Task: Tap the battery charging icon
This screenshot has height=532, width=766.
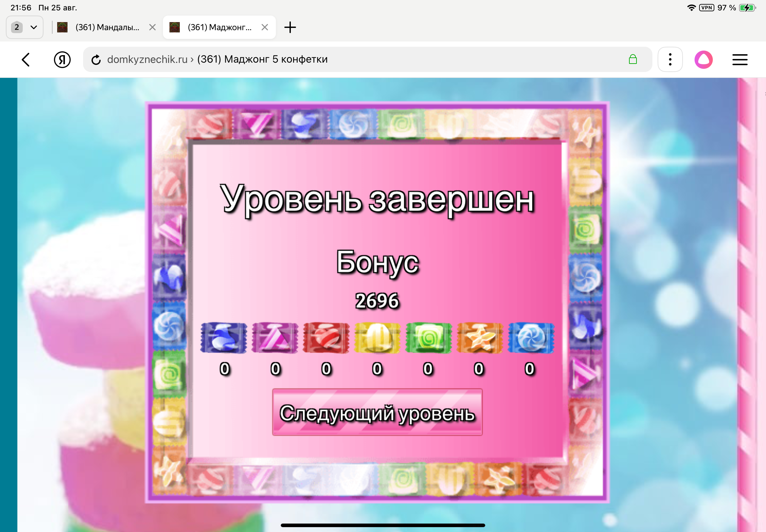Action: [x=747, y=8]
